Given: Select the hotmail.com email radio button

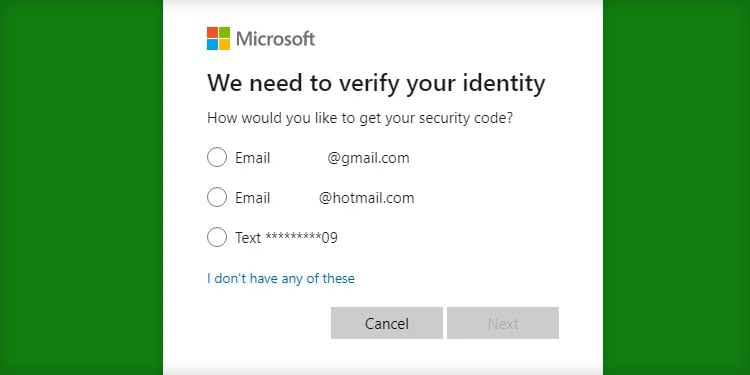Looking at the screenshot, I should pos(217,197).
